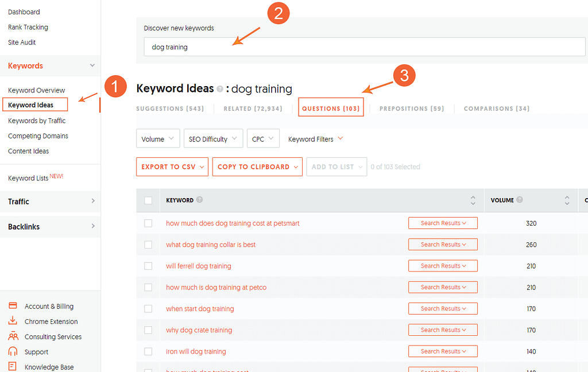This screenshot has height=372, width=588.
Task: Click the 'why dog crate training' keyword link
Action: click(199, 330)
